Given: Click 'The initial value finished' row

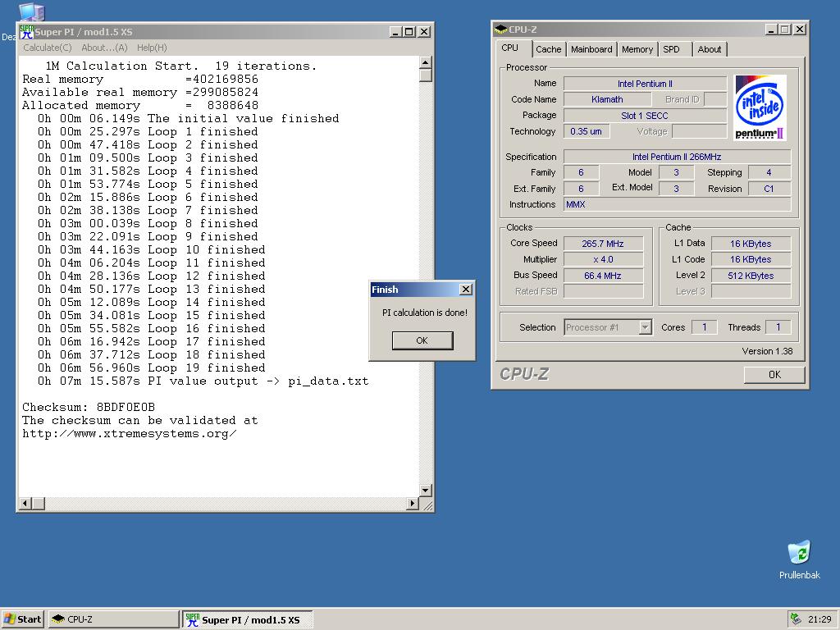Looking at the screenshot, I should click(188, 118).
